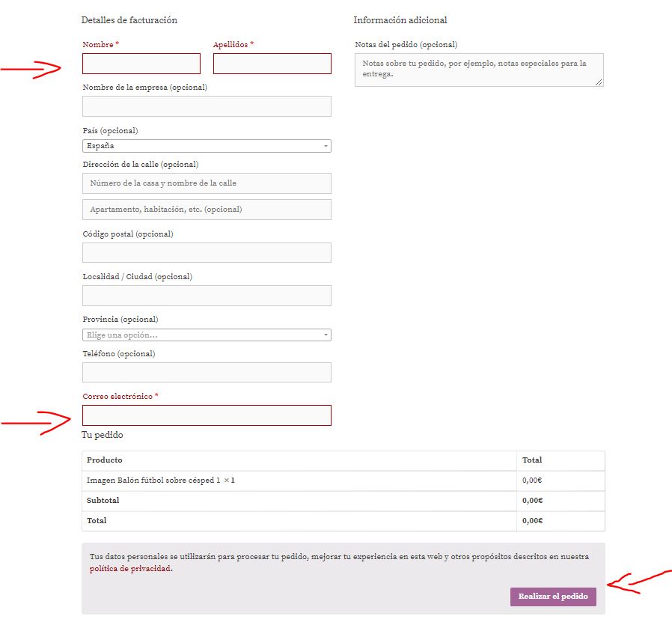Open the política de privacidad link

(x=130, y=568)
